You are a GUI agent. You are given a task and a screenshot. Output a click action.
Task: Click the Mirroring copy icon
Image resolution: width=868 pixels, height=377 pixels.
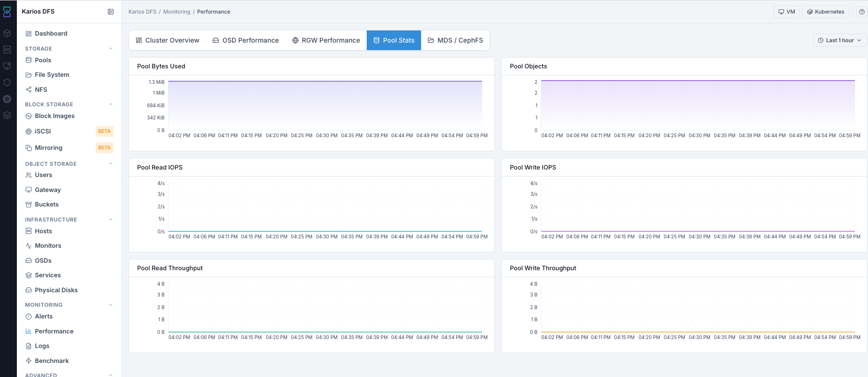29,148
